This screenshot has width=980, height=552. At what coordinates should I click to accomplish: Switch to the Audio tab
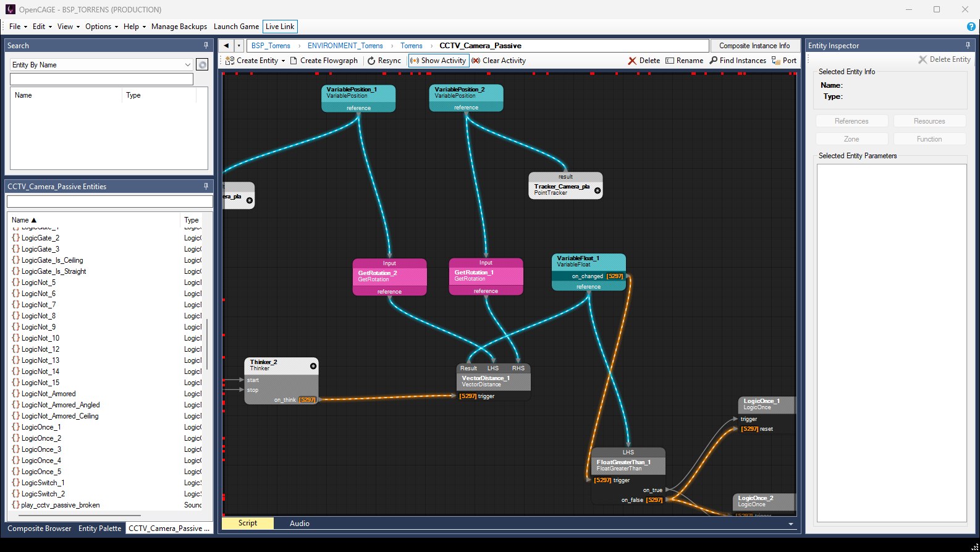click(300, 524)
